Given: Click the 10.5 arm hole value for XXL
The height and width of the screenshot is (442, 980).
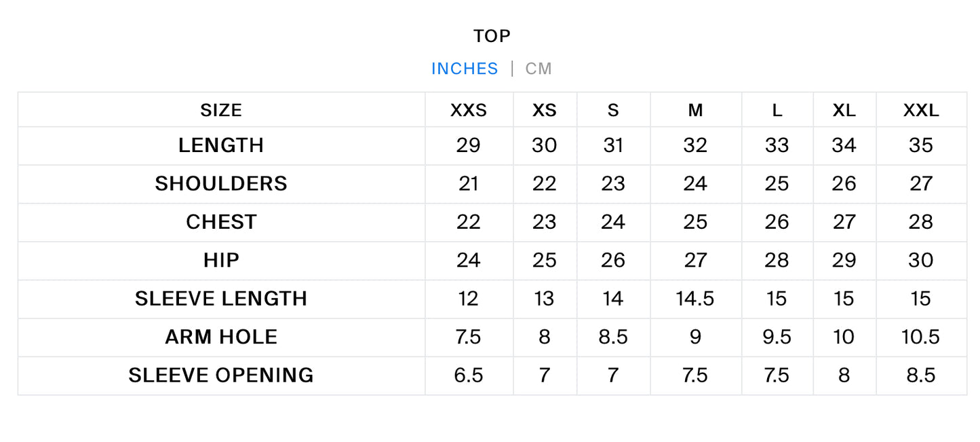Looking at the screenshot, I should click(921, 337).
